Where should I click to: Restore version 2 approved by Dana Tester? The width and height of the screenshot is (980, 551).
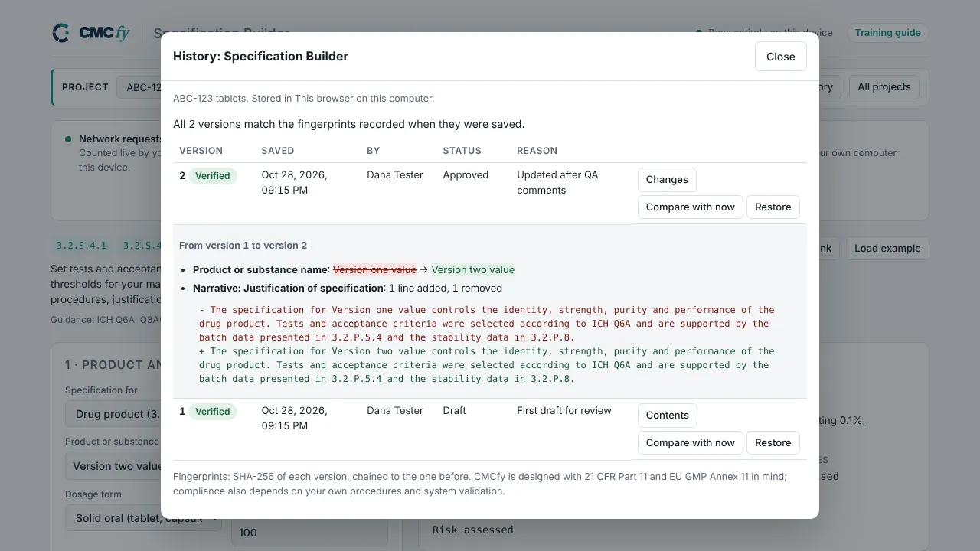(x=773, y=207)
